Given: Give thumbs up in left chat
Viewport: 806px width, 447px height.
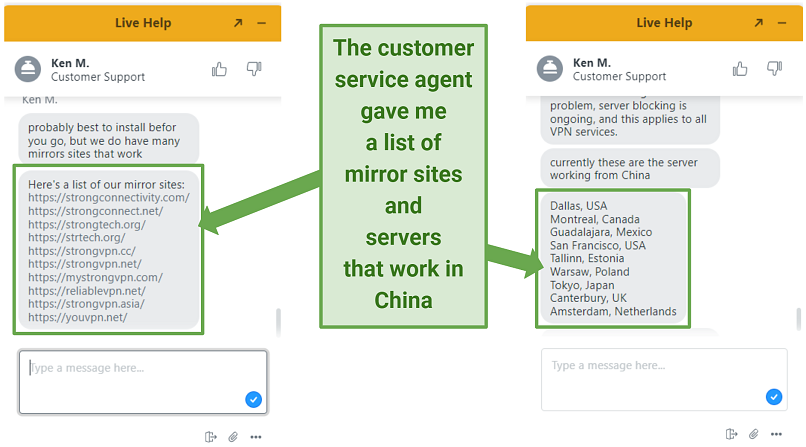Looking at the screenshot, I should (219, 69).
